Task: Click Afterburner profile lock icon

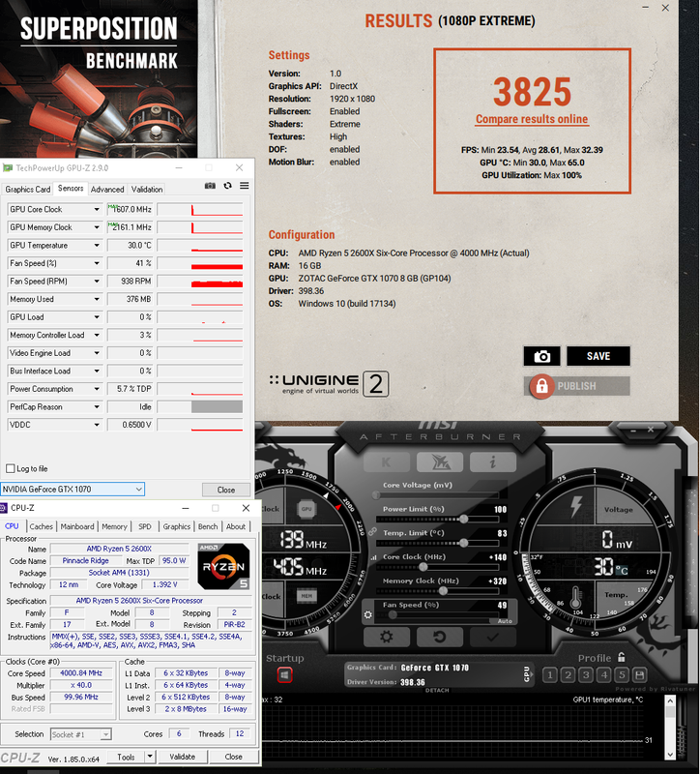Action: click(x=622, y=657)
